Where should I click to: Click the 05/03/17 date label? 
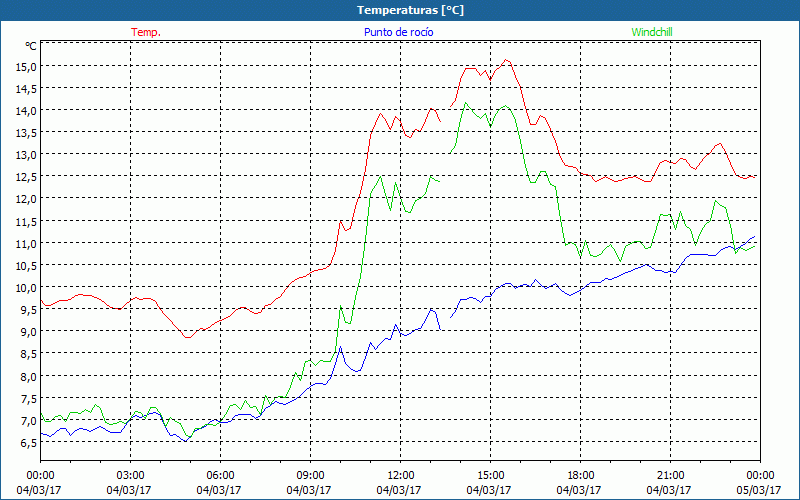[x=759, y=490]
